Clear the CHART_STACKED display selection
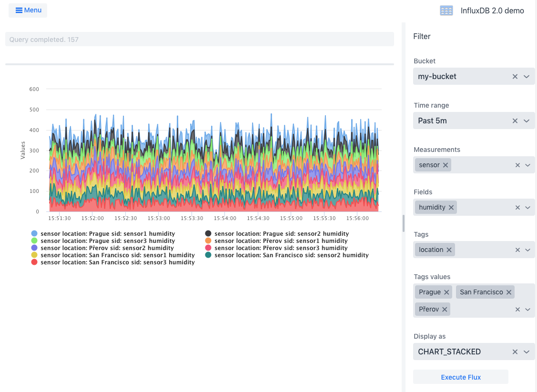This screenshot has height=392, width=537. [515, 352]
